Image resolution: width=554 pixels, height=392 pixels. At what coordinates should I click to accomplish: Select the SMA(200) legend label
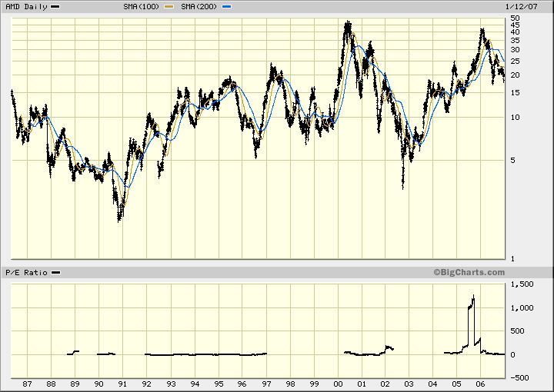click(x=199, y=7)
